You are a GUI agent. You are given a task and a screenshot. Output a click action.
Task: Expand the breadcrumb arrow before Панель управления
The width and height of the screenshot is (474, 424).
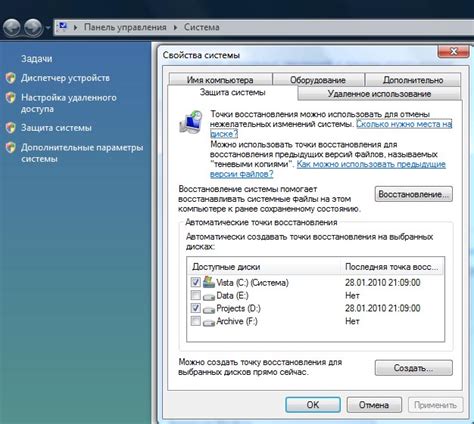76,27
